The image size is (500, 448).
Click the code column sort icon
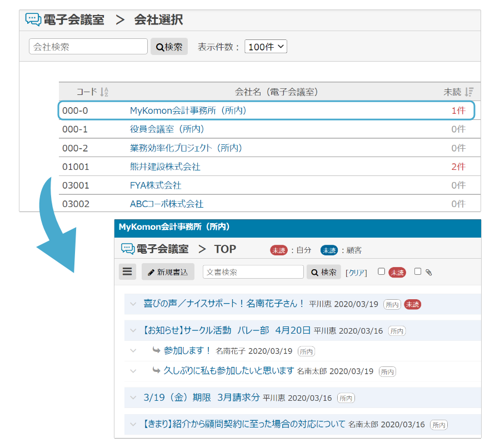pyautogui.click(x=104, y=92)
